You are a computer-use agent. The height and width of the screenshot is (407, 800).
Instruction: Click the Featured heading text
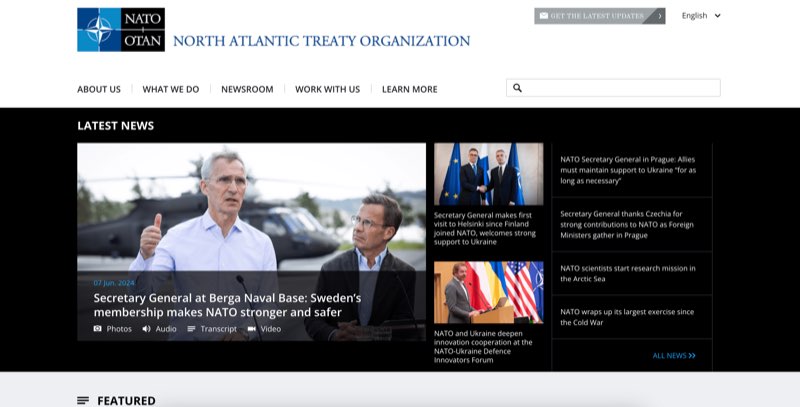[127, 400]
